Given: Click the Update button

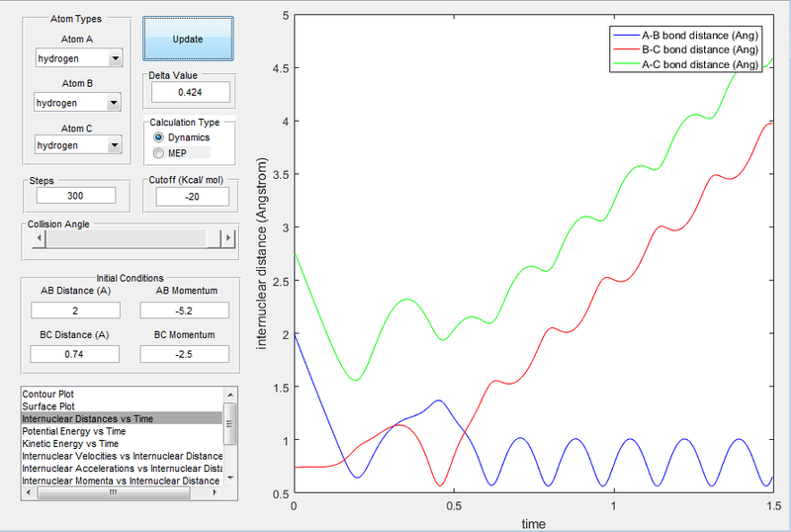Looking at the screenshot, I should pos(188,39).
